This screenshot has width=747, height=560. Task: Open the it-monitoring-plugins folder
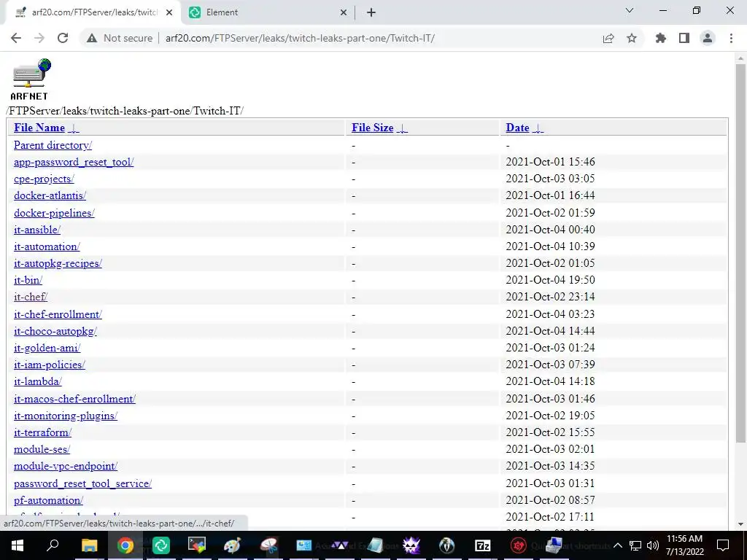pyautogui.click(x=66, y=416)
